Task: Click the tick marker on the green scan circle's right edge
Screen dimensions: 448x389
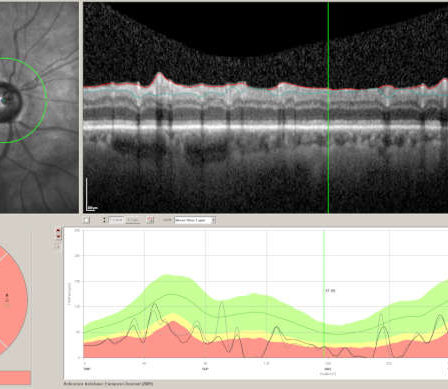Action: click(x=47, y=100)
